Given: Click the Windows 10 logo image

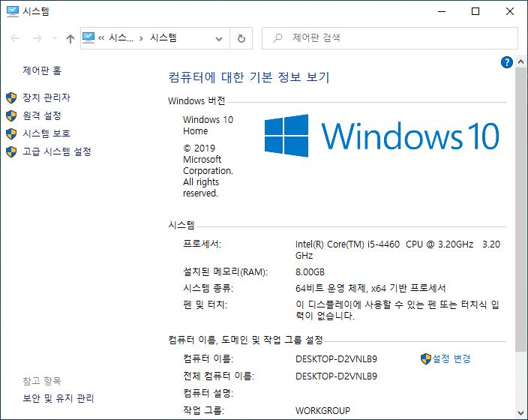Looking at the screenshot, I should pyautogui.click(x=382, y=136).
